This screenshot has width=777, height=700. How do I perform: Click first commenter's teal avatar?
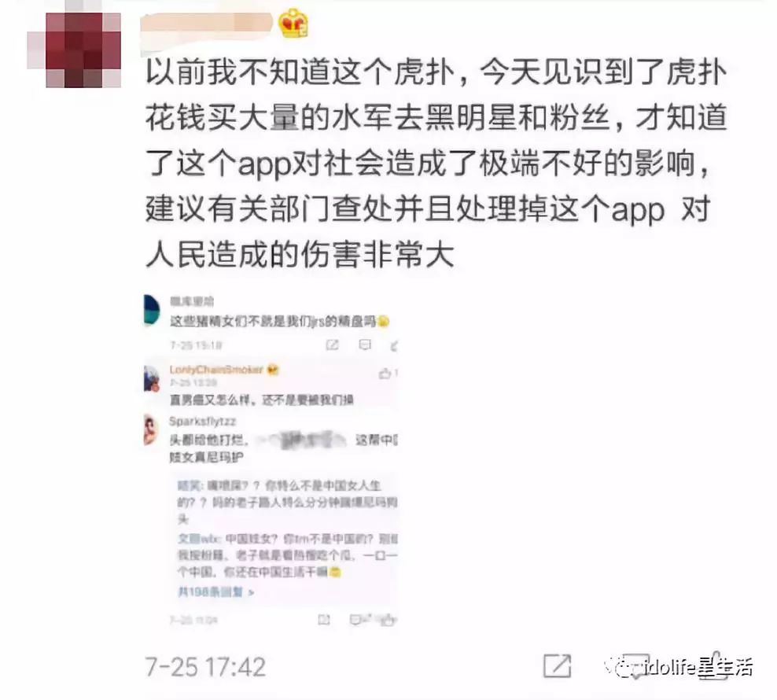point(152,311)
